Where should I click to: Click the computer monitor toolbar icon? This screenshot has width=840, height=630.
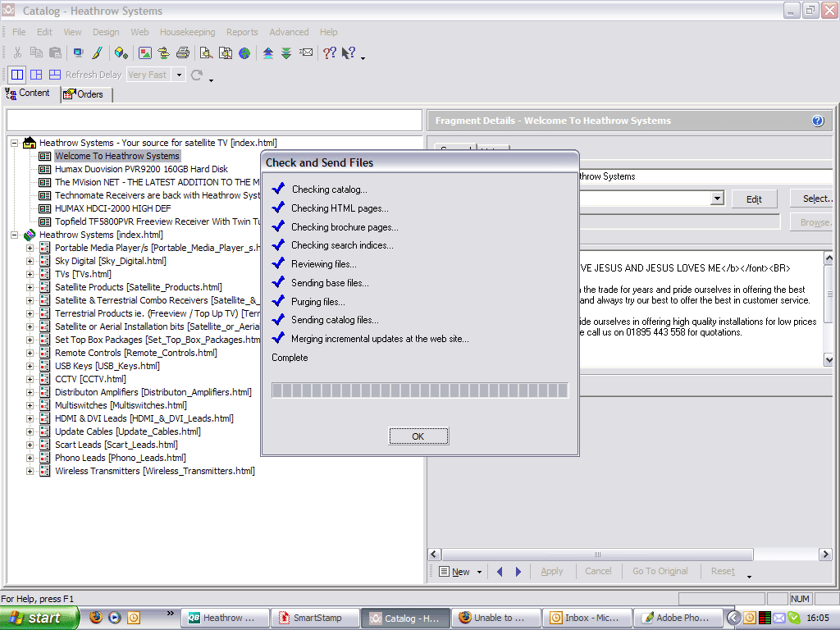tap(78, 52)
